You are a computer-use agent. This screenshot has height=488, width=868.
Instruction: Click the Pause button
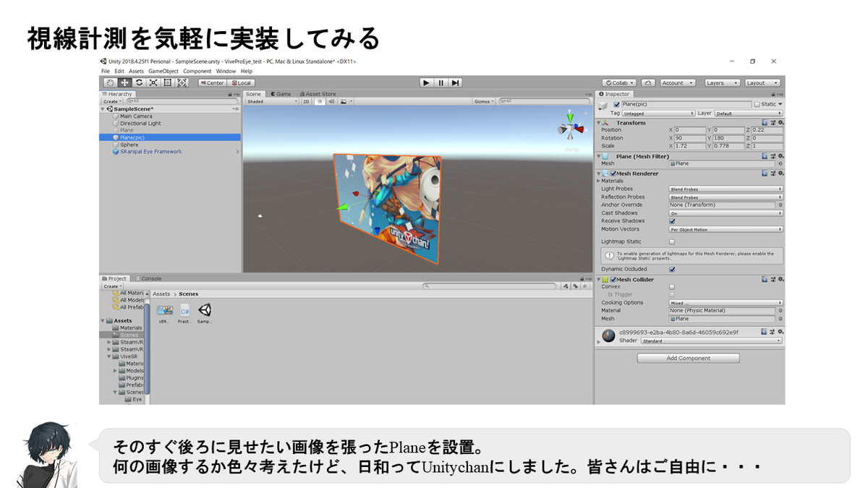coord(441,82)
